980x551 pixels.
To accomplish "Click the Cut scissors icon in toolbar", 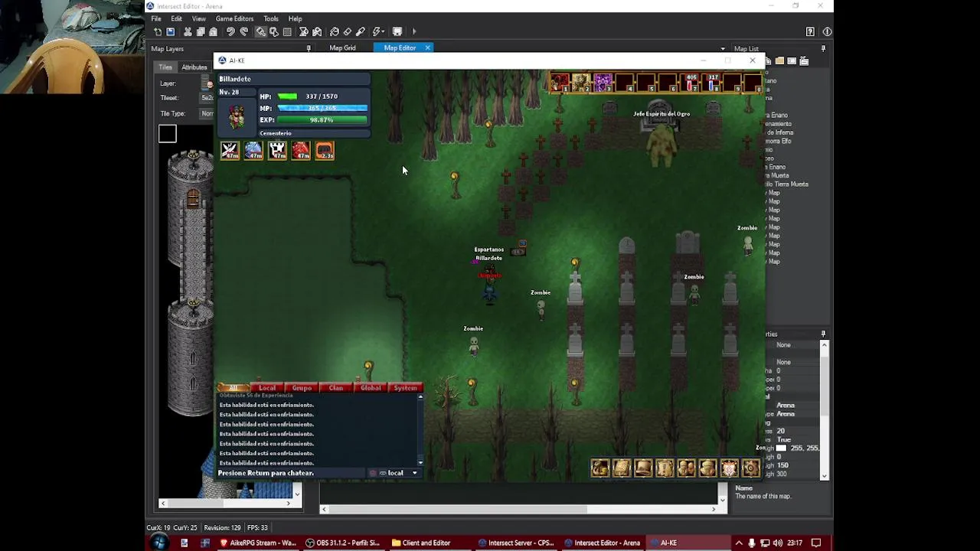I will (x=188, y=31).
